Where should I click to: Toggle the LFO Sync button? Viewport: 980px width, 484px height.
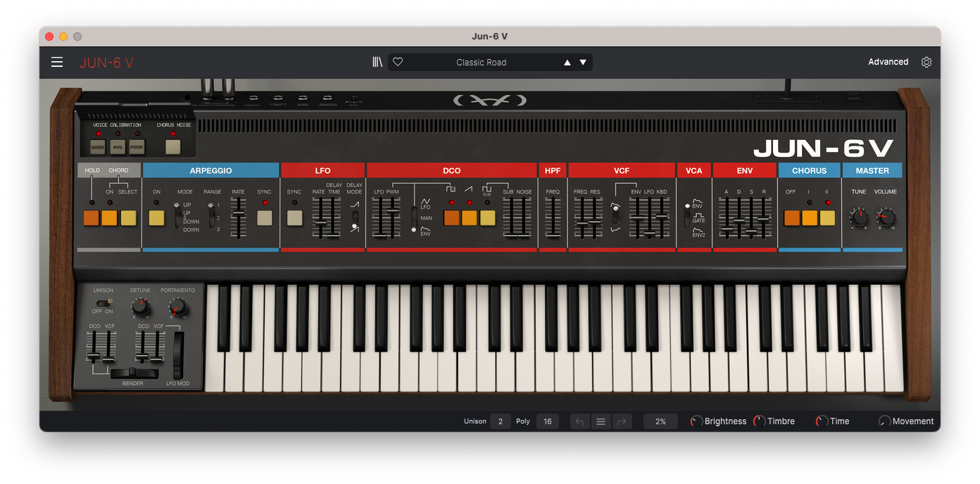coord(294,218)
